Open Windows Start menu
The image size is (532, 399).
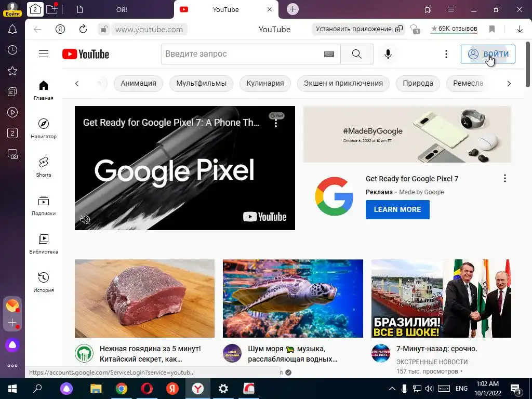click(x=12, y=389)
